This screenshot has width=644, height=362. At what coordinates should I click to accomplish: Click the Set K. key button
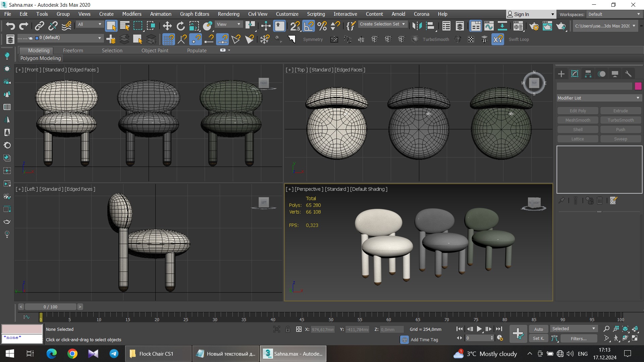(539, 339)
